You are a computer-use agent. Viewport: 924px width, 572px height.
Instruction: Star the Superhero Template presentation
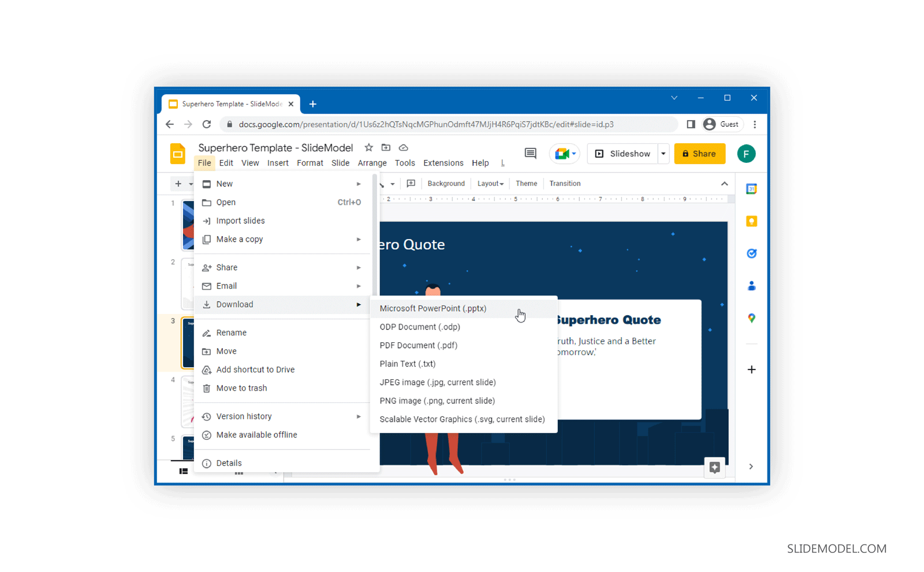click(368, 148)
